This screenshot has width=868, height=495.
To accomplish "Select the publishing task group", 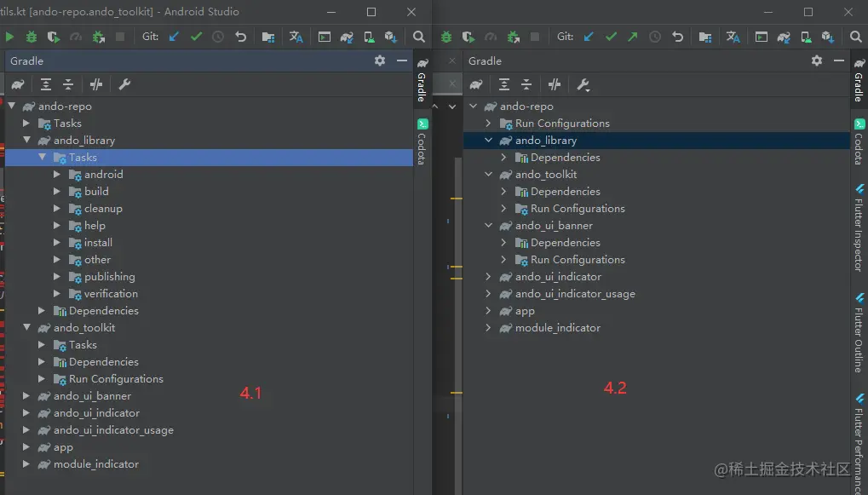I will coord(110,277).
